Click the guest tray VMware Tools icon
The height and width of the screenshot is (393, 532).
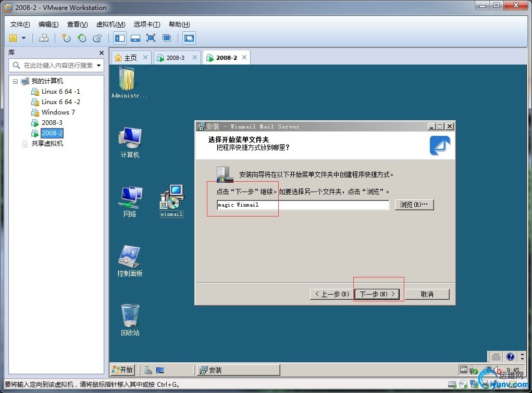point(463,370)
